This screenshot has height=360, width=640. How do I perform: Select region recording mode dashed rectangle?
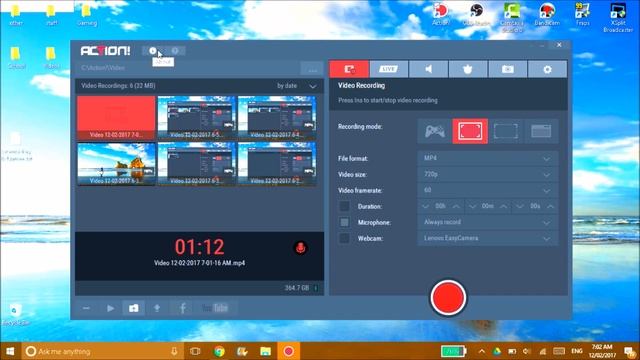[x=506, y=131]
